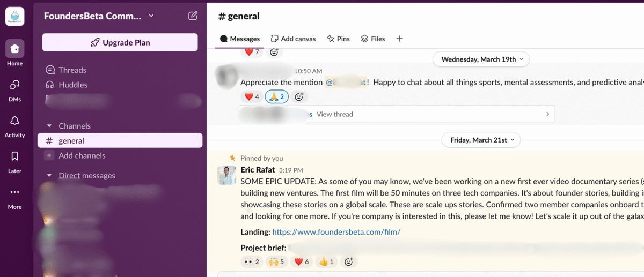This screenshot has height=277, width=644.
Task: Toggle the praying hands 2 reaction
Action: click(277, 96)
